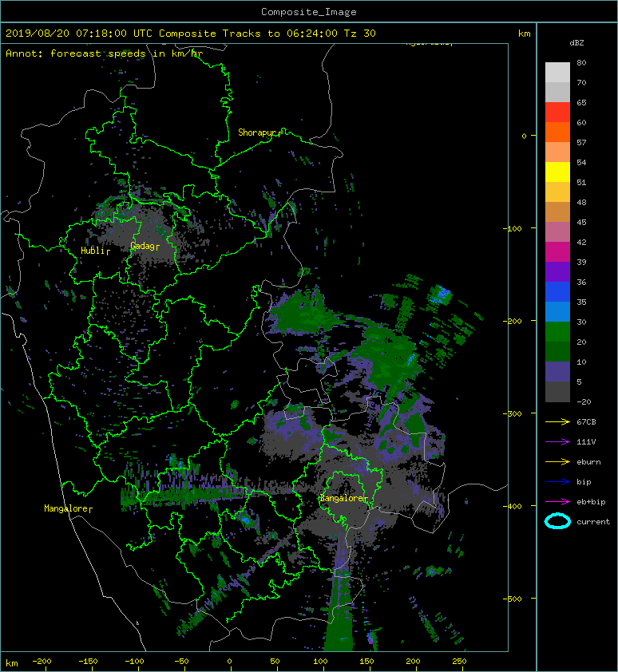The height and width of the screenshot is (672, 618).
Task: Click the Composite_Image title text
Action: [x=309, y=12]
